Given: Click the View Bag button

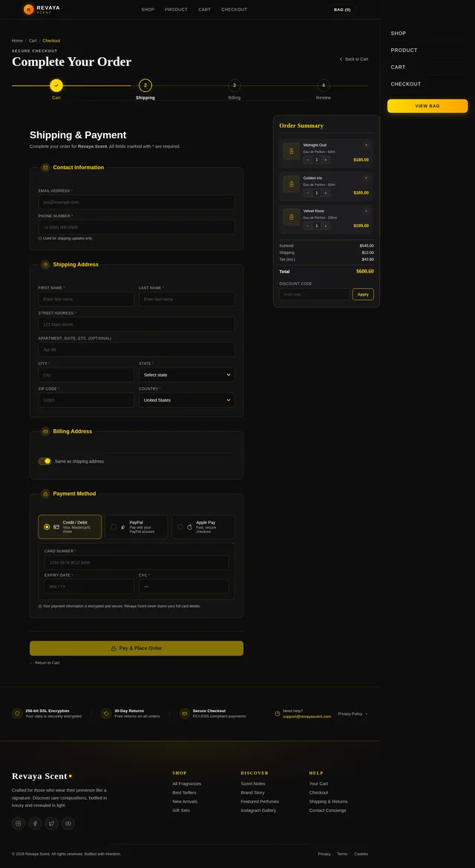Looking at the screenshot, I should click(427, 105).
